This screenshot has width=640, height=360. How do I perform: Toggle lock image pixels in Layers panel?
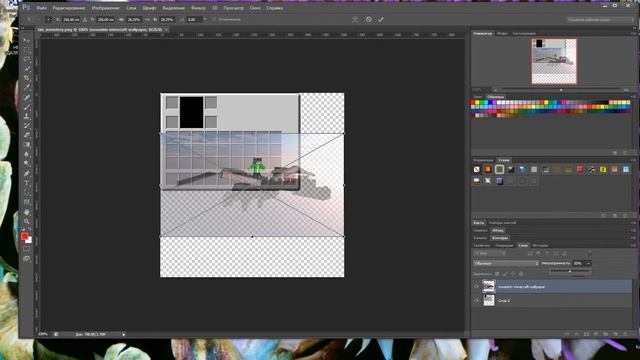pyautogui.click(x=504, y=274)
